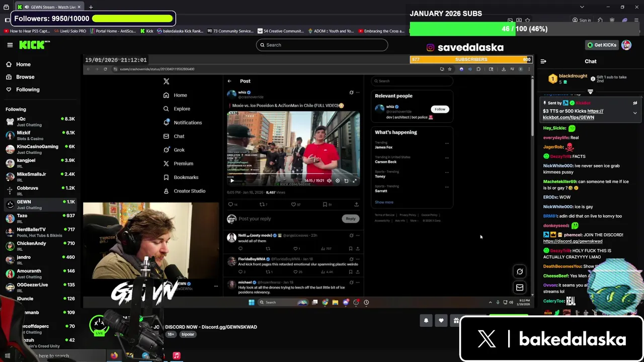Open streamed Windows Start button
The width and height of the screenshot is (644, 362).
(x=251, y=302)
